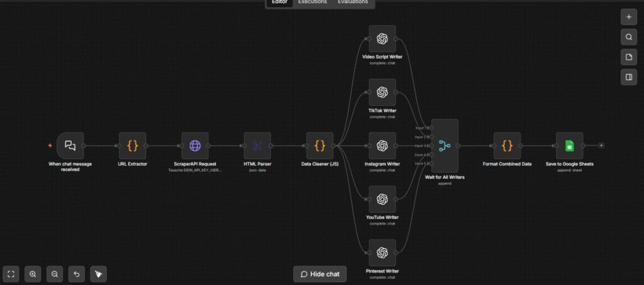Click the 'HTML Parser' label
The image size is (644, 285).
coord(257,164)
